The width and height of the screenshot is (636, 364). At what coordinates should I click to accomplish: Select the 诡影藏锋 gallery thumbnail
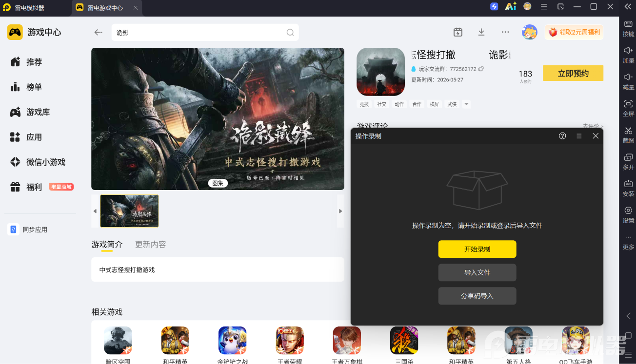click(x=129, y=211)
